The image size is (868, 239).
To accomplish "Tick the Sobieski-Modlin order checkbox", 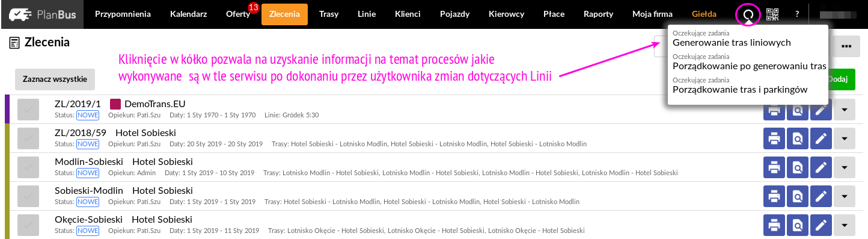I will [28, 196].
